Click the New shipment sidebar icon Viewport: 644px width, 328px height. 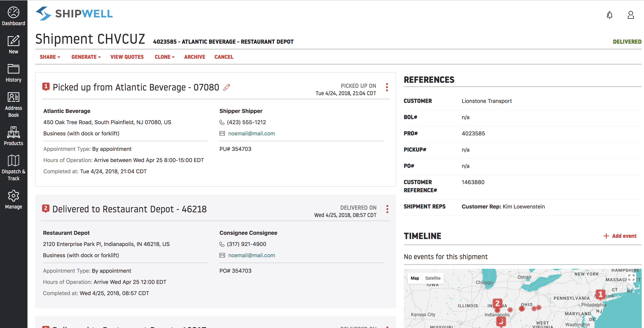pos(14,41)
